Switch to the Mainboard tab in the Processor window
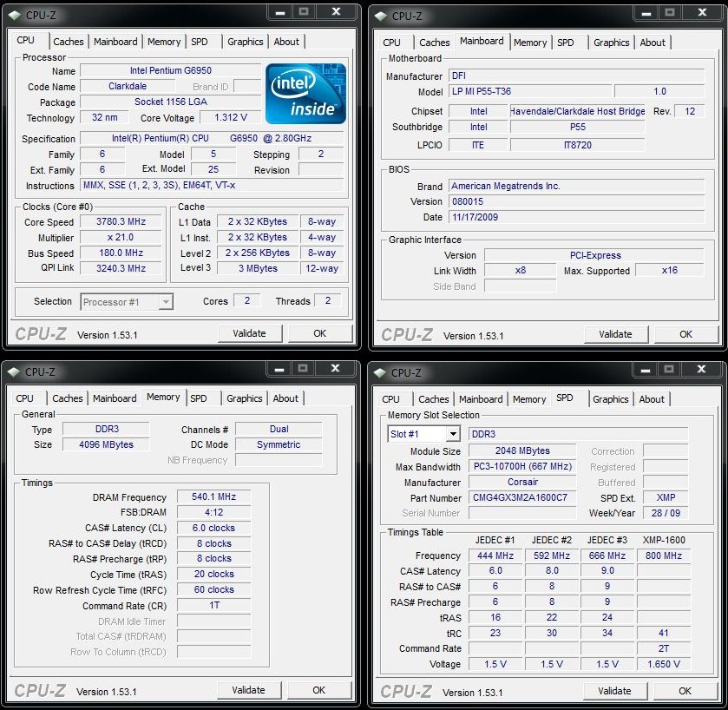This screenshot has width=728, height=710. tap(115, 42)
